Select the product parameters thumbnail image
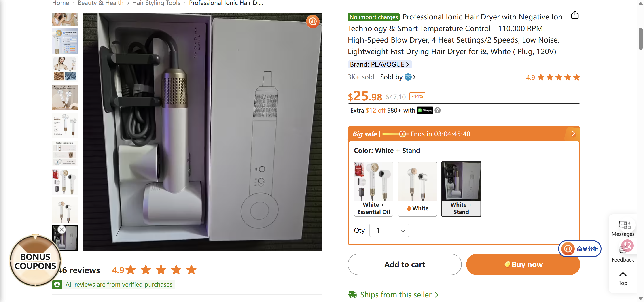This screenshot has width=644, height=302. coord(65,125)
